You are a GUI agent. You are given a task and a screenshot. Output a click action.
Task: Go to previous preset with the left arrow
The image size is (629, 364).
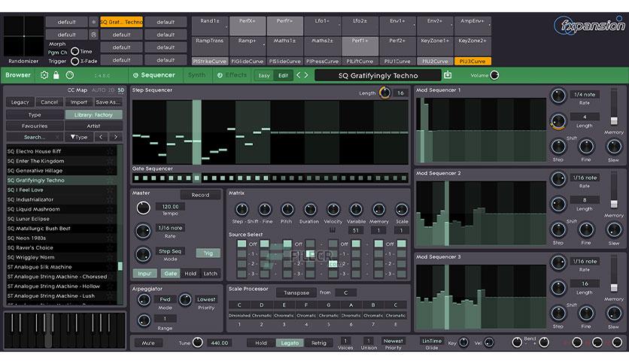point(298,75)
